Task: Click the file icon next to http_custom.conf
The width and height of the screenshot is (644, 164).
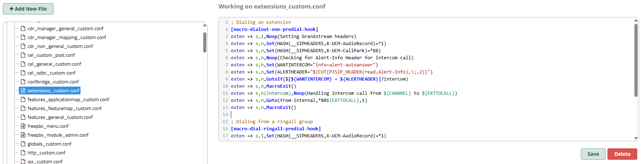Action: click(x=23, y=153)
